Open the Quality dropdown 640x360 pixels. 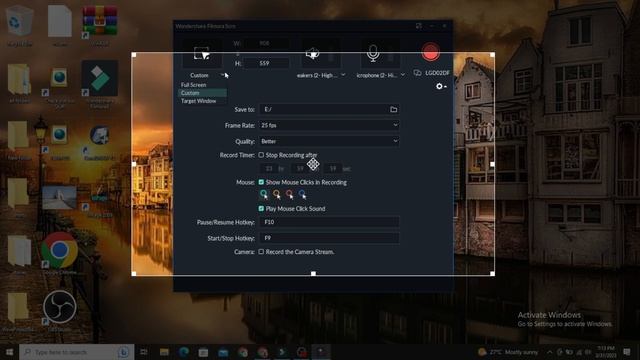pyautogui.click(x=329, y=141)
